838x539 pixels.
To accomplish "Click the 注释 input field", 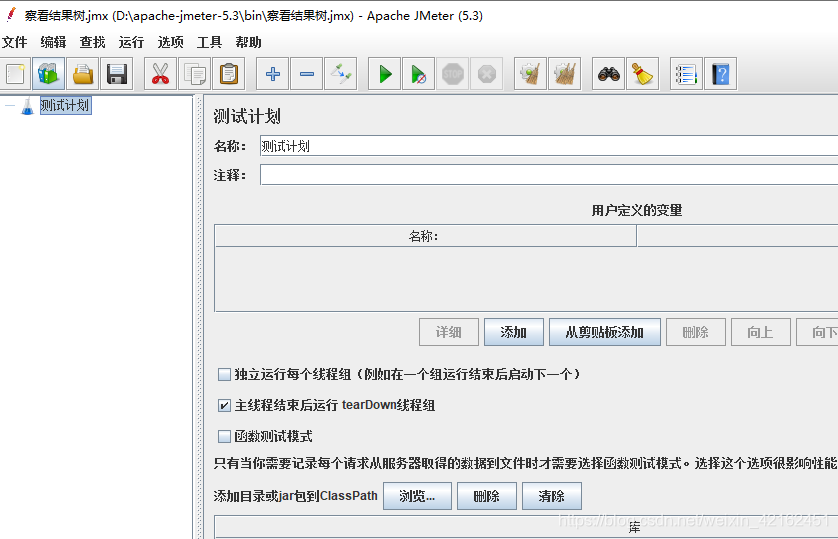I will pyautogui.click(x=549, y=175).
